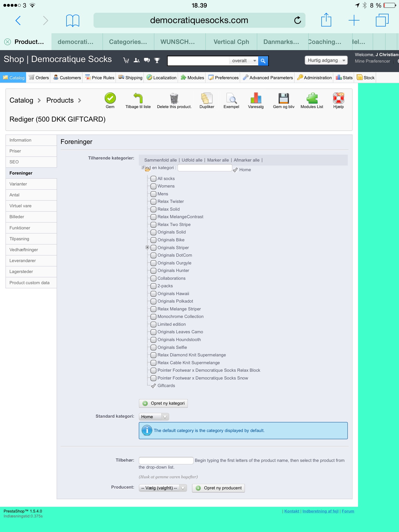Check Monochrome Collection category checkbox

154,317
